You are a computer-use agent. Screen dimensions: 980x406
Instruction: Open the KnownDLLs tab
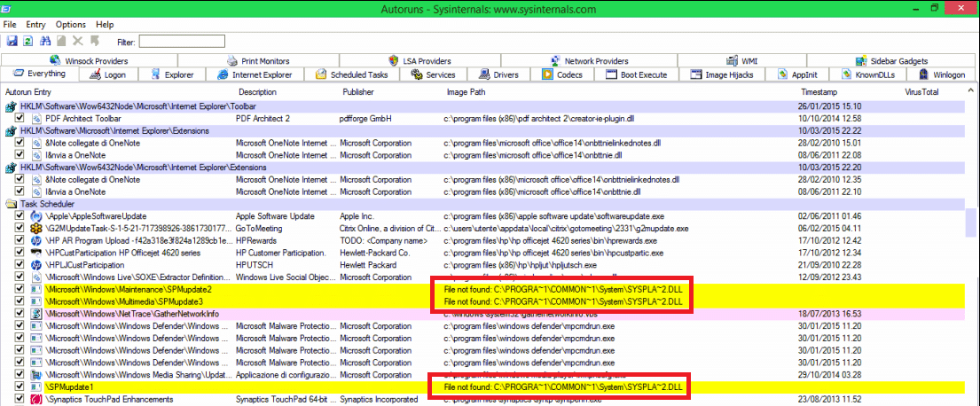coord(869,75)
